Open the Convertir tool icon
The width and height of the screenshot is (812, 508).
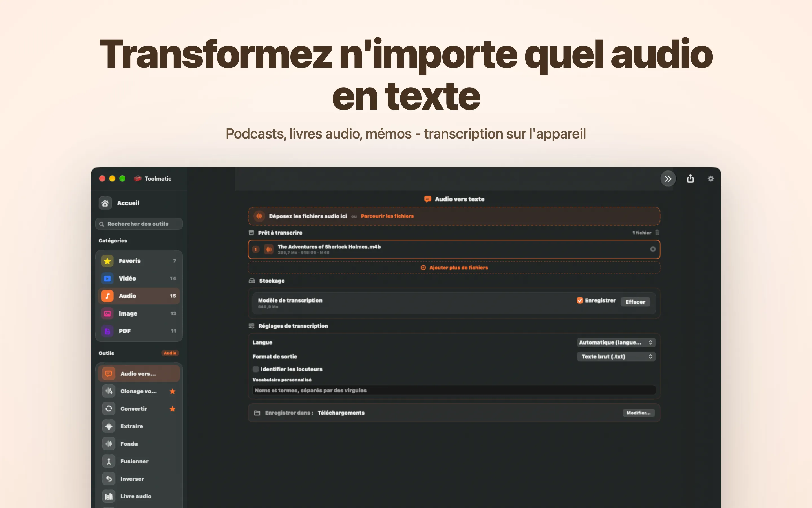coord(109,409)
